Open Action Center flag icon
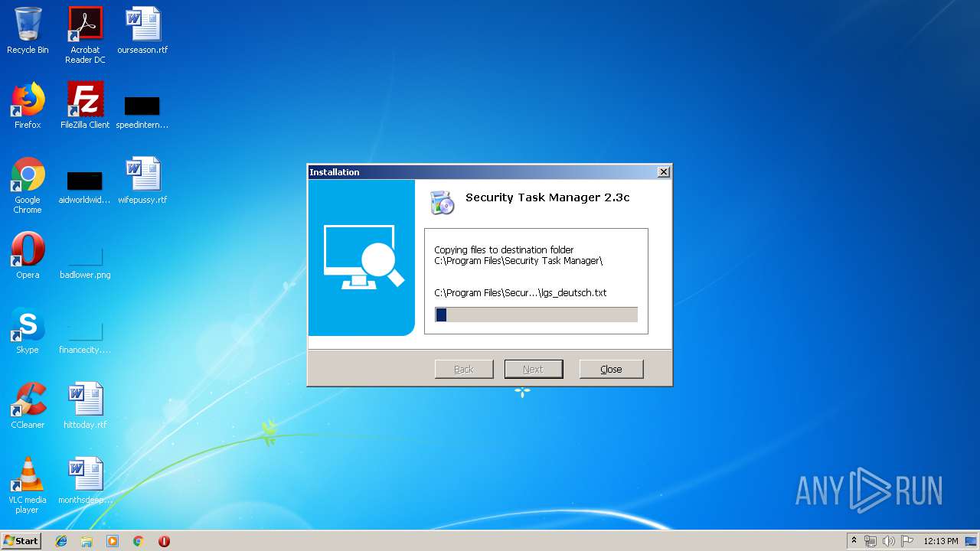 click(x=907, y=541)
